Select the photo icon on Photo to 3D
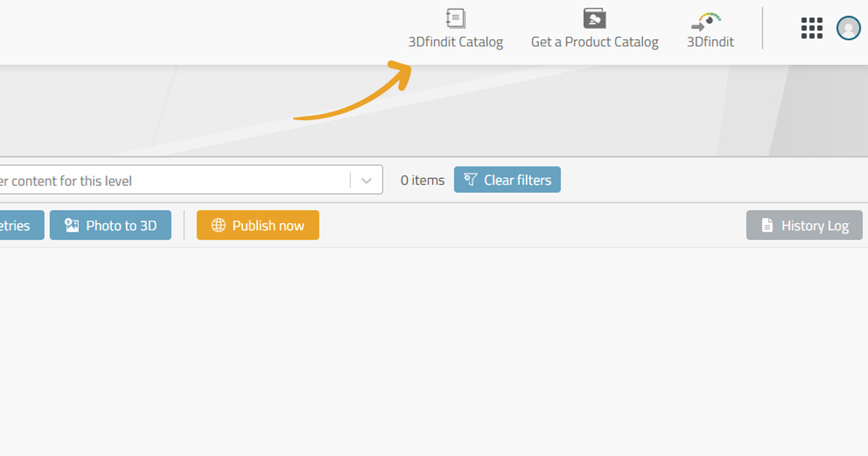 tap(71, 224)
